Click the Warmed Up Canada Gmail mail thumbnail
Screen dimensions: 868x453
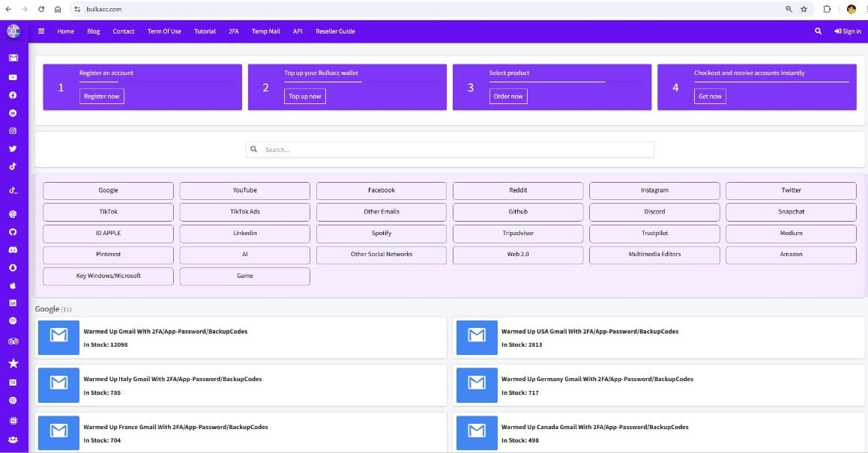tap(477, 433)
